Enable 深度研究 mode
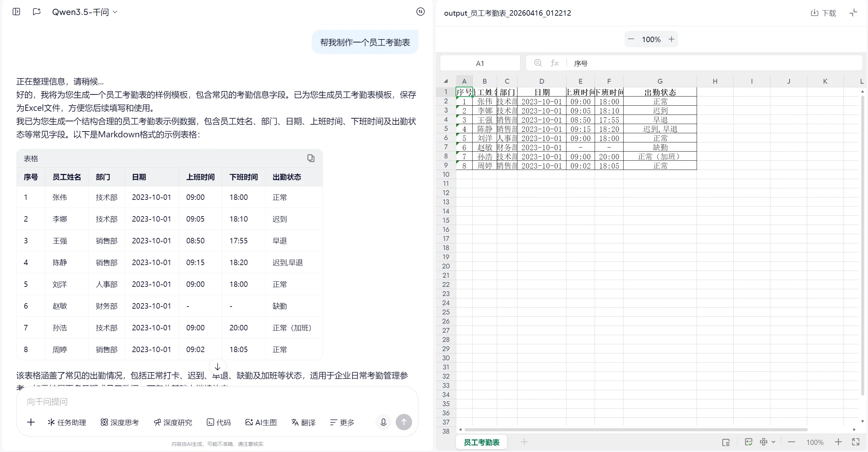 pos(173,422)
